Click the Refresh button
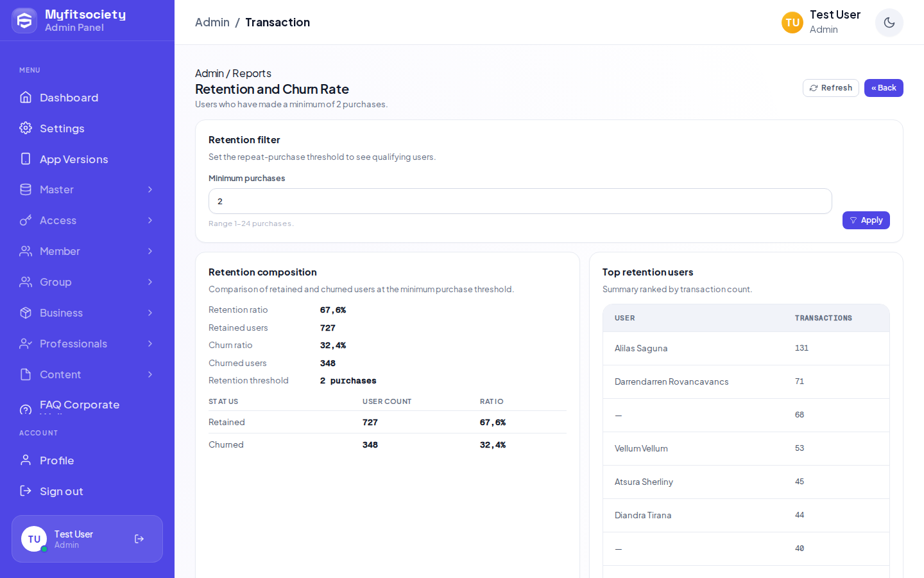This screenshot has height=578, width=924. coord(831,88)
